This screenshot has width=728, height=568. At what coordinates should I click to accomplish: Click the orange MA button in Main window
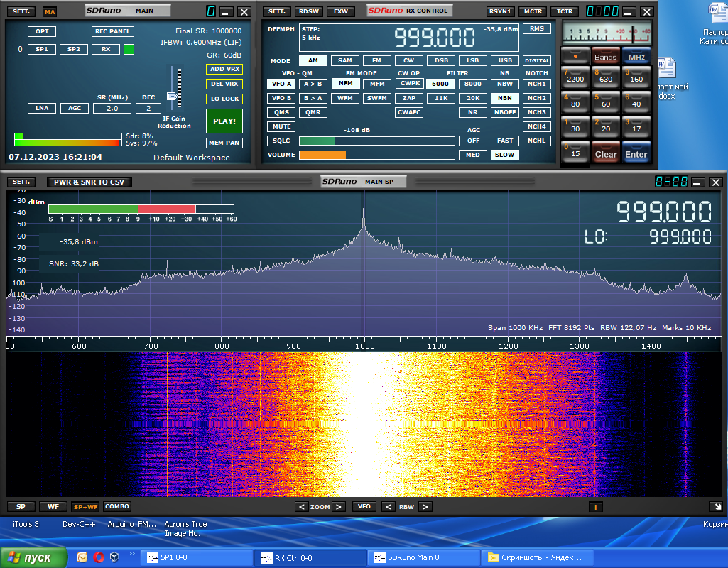50,11
